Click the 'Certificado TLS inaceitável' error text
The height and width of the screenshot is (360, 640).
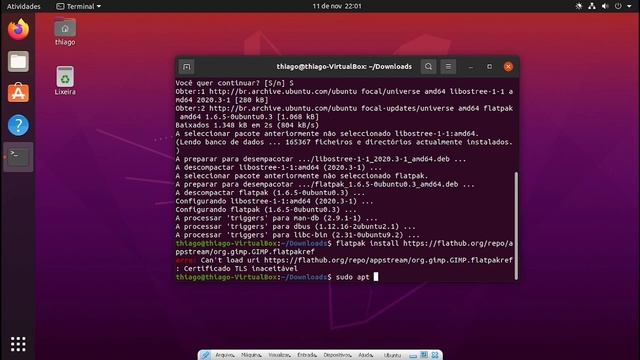pyautogui.click(x=241, y=269)
